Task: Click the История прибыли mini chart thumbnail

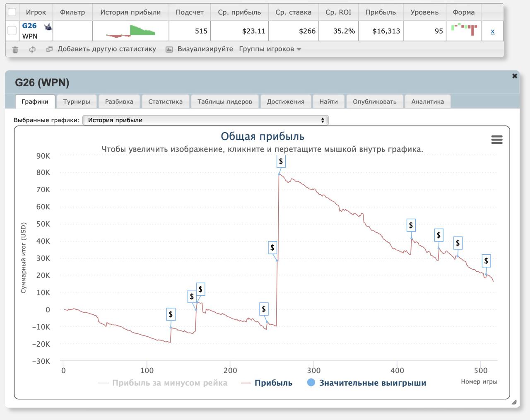Action: 130,31
